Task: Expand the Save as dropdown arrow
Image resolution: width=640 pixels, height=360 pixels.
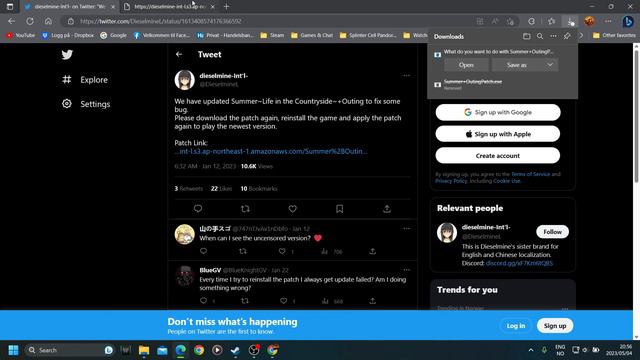Action: tap(550, 65)
